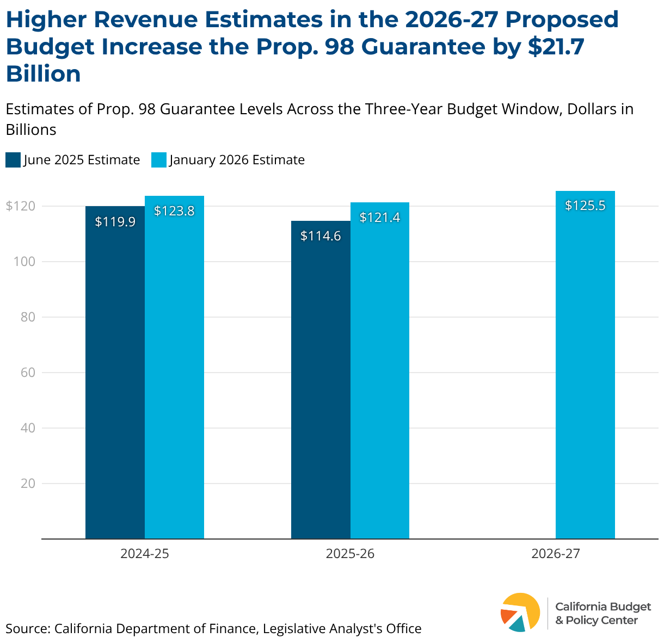Select the $119.9 data label
This screenshot has height=644, width=664.
tap(115, 222)
